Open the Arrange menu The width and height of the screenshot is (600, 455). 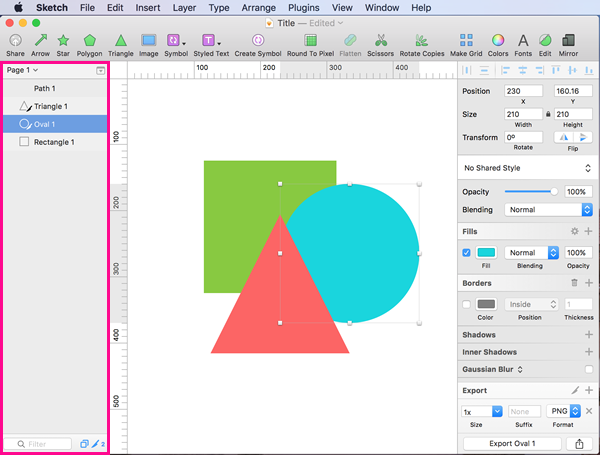258,8
